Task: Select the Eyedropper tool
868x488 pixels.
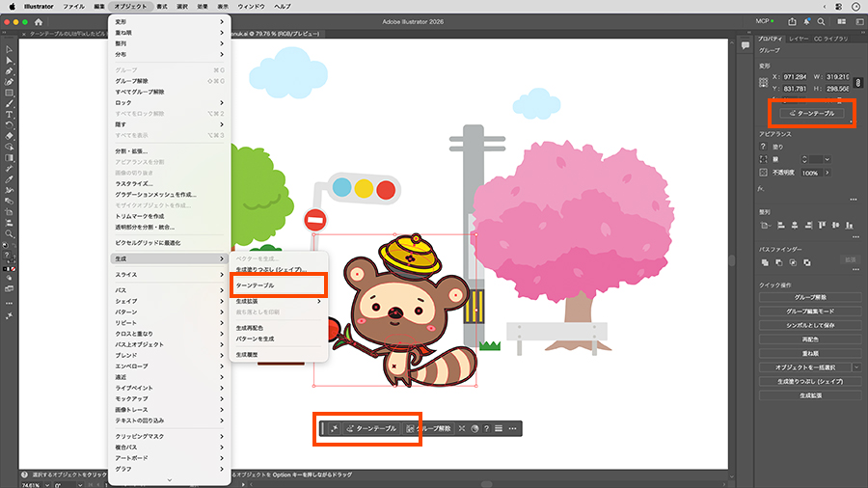Action: (x=9, y=179)
